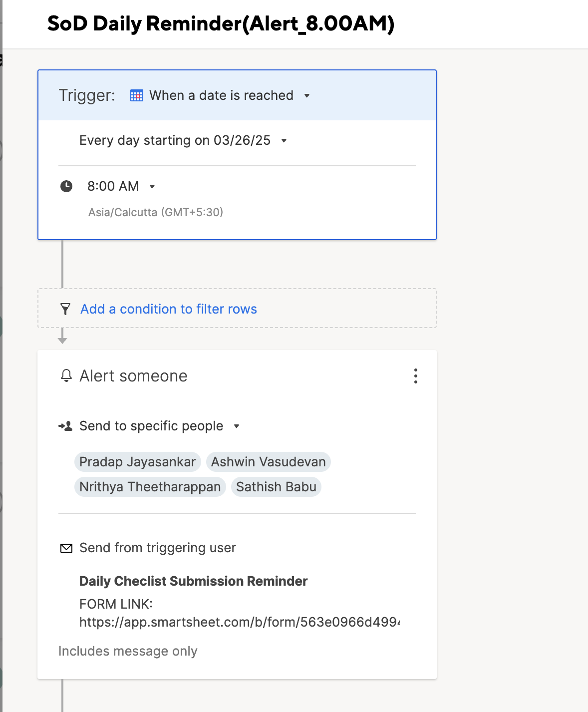Click the clock icon next to 8:00 AM

point(66,186)
